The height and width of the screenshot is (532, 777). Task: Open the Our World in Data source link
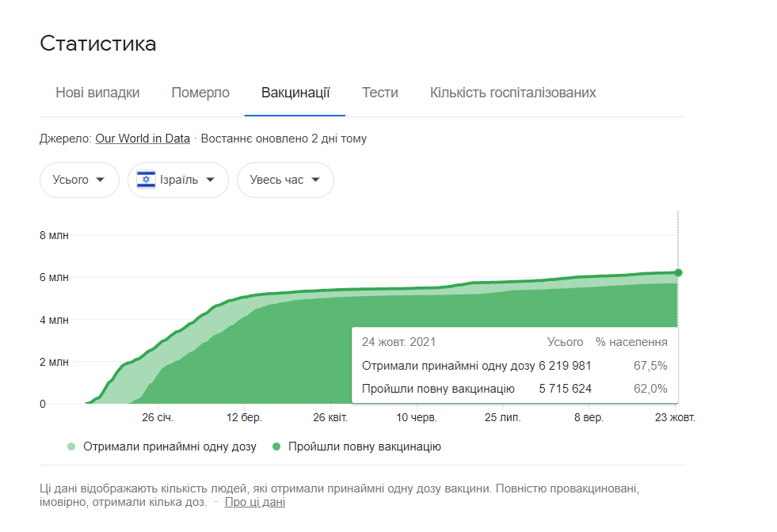click(x=143, y=139)
